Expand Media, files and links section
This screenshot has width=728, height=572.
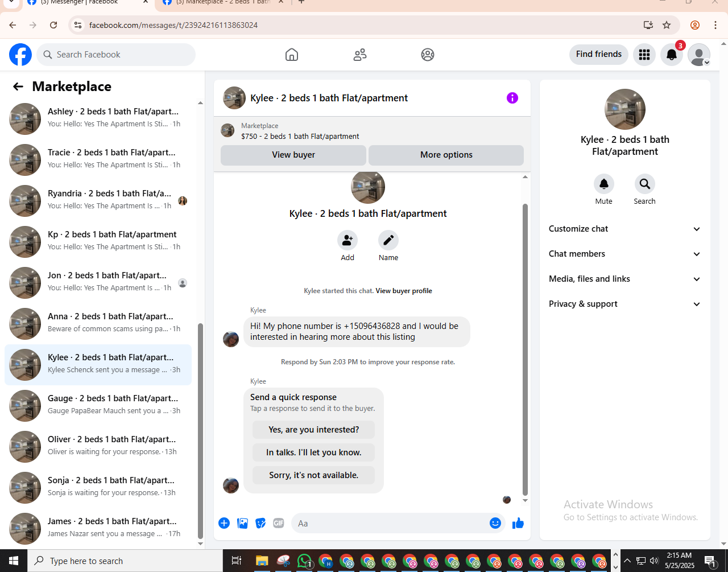point(624,279)
